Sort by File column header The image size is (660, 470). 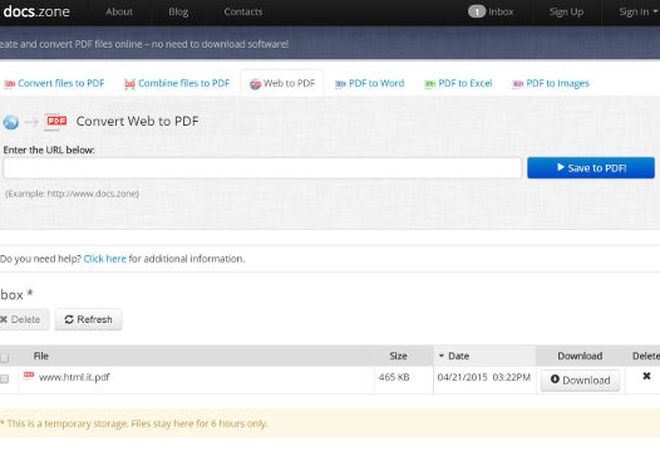pyautogui.click(x=41, y=356)
